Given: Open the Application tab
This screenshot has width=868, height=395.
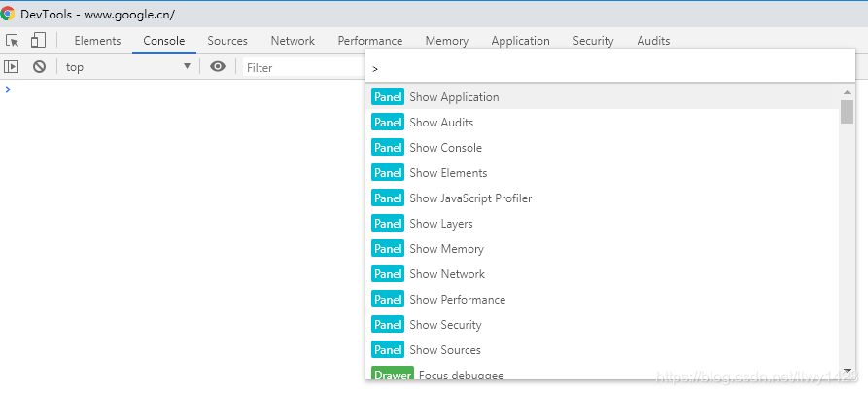Looking at the screenshot, I should [520, 41].
